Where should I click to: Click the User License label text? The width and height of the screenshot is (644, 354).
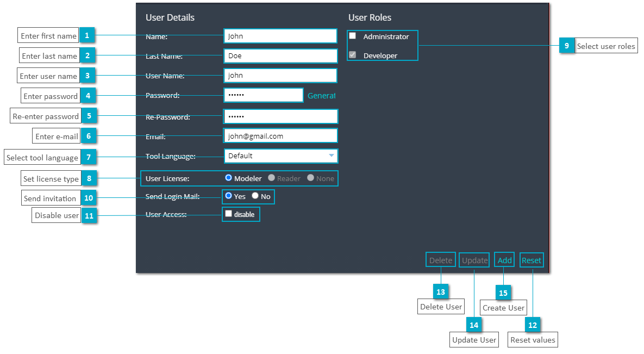(167, 178)
